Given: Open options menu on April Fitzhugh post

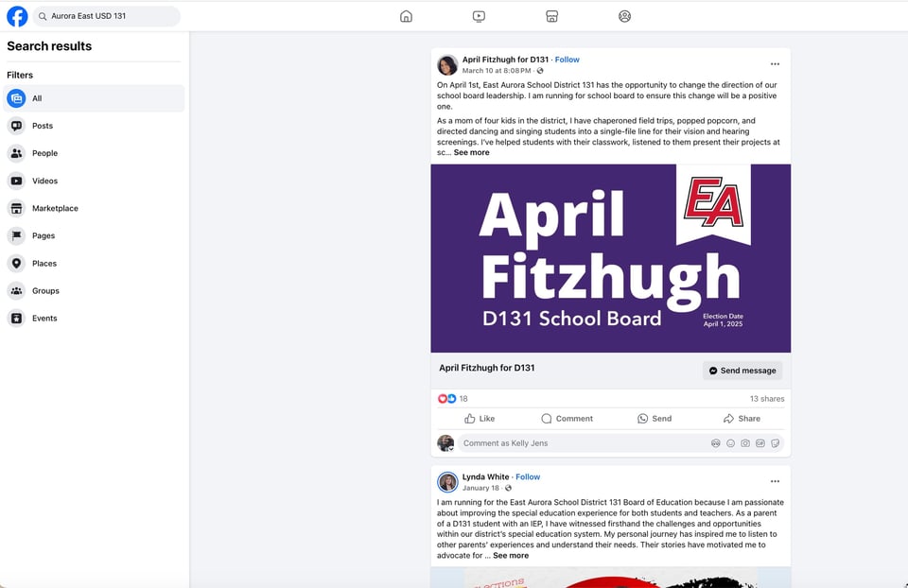Looking at the screenshot, I should coord(775,64).
